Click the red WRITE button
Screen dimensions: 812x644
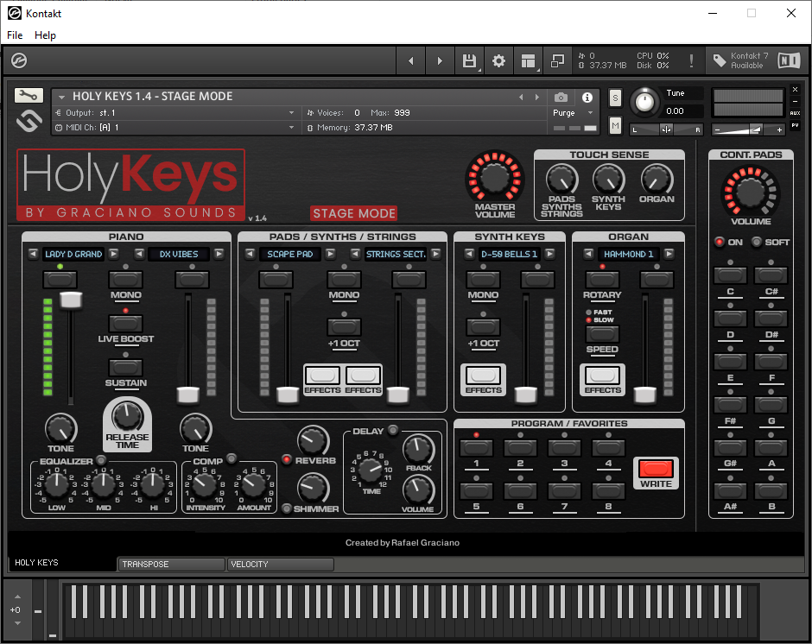pyautogui.click(x=657, y=469)
